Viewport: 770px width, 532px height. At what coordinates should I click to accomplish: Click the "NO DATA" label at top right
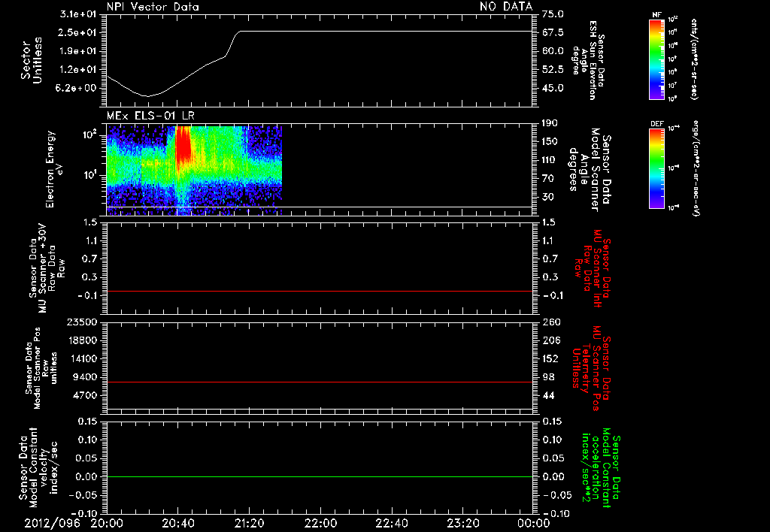point(506,7)
